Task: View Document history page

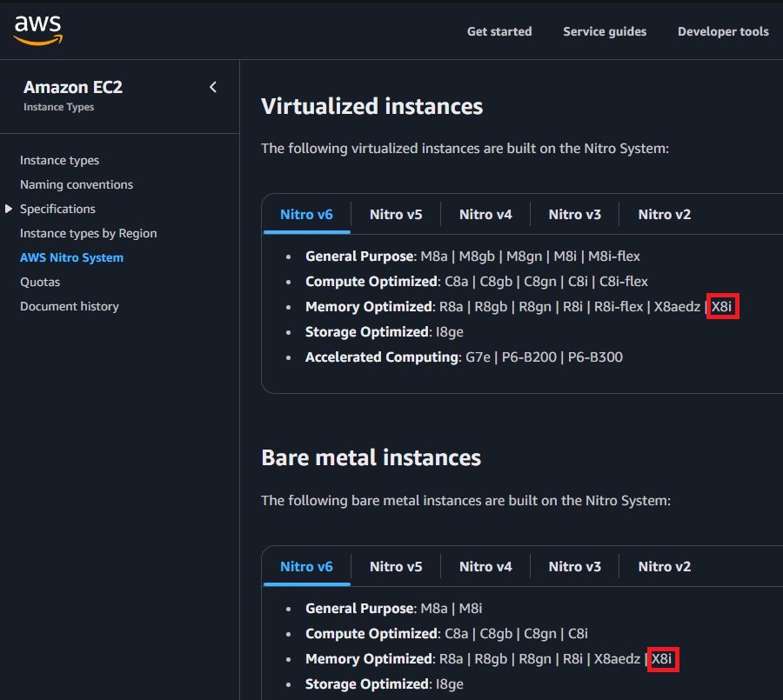Action: pos(70,306)
